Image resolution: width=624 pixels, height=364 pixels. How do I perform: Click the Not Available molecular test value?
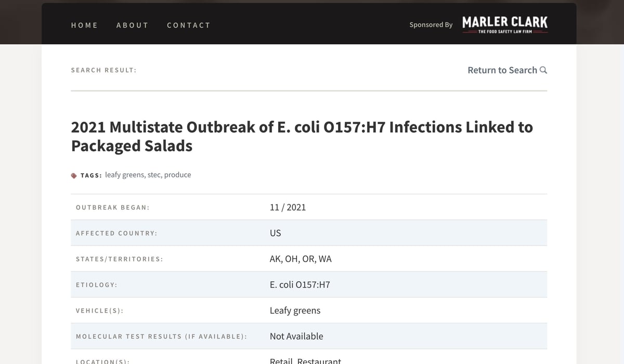[296, 336]
